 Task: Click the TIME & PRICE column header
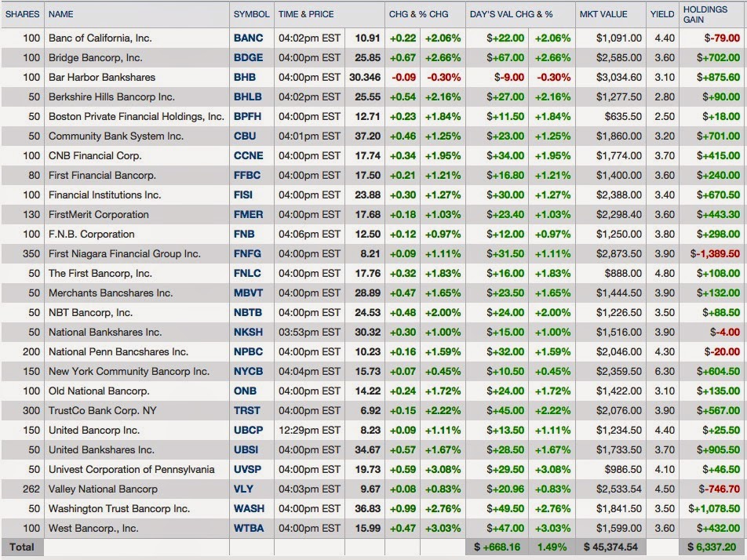pos(306,14)
